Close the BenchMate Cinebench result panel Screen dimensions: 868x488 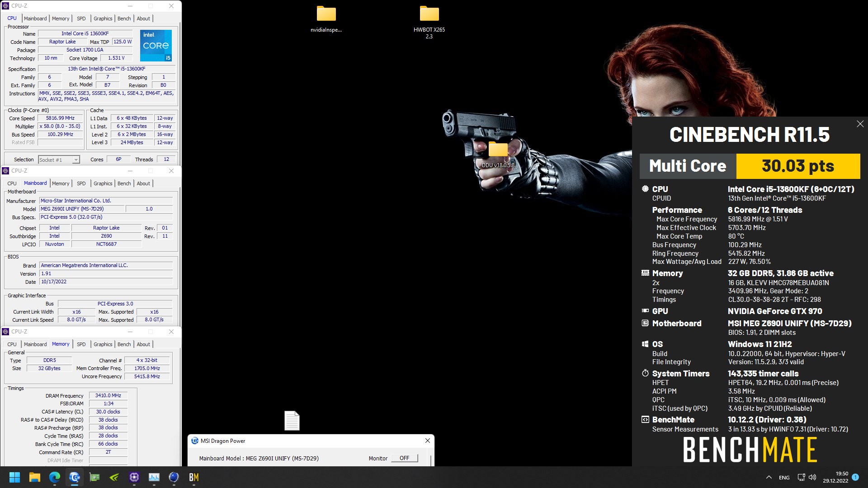[860, 124]
